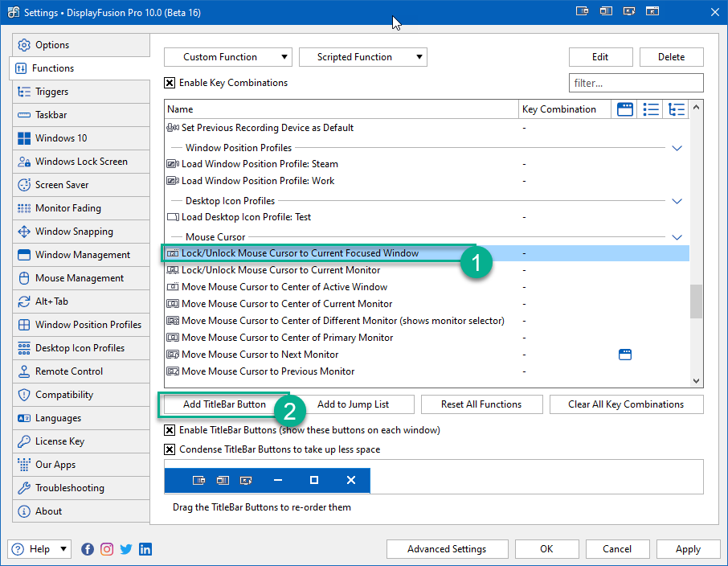Open the Twitter icon link
The width and height of the screenshot is (728, 566).
[126, 549]
